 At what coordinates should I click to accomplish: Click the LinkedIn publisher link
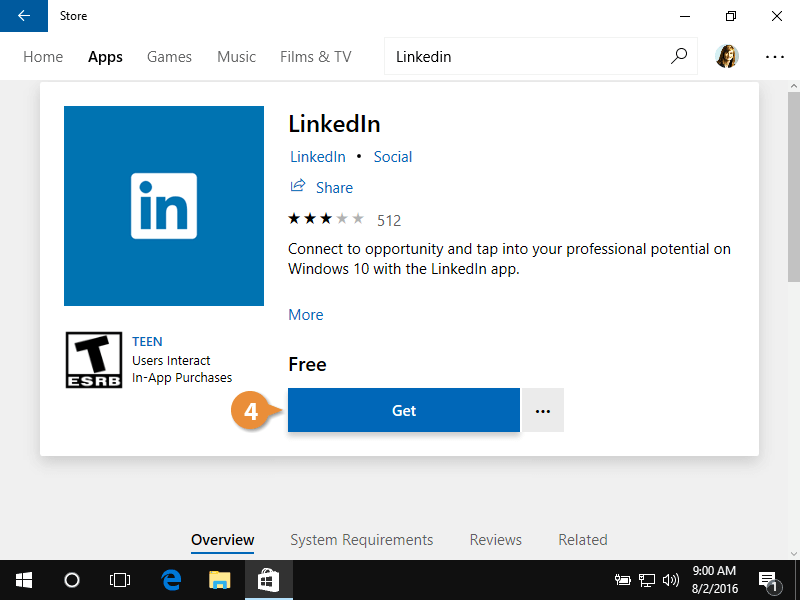tap(317, 157)
